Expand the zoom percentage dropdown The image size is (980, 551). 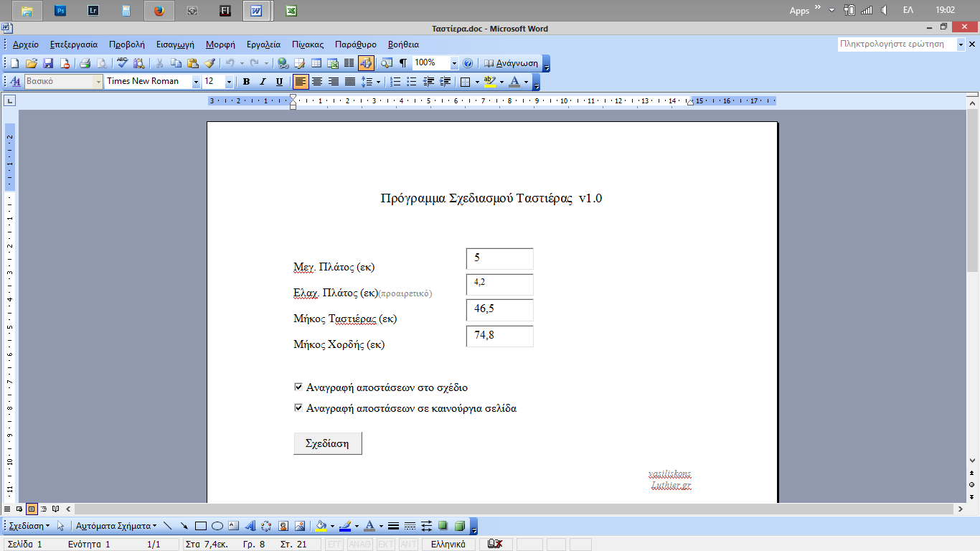(x=454, y=63)
